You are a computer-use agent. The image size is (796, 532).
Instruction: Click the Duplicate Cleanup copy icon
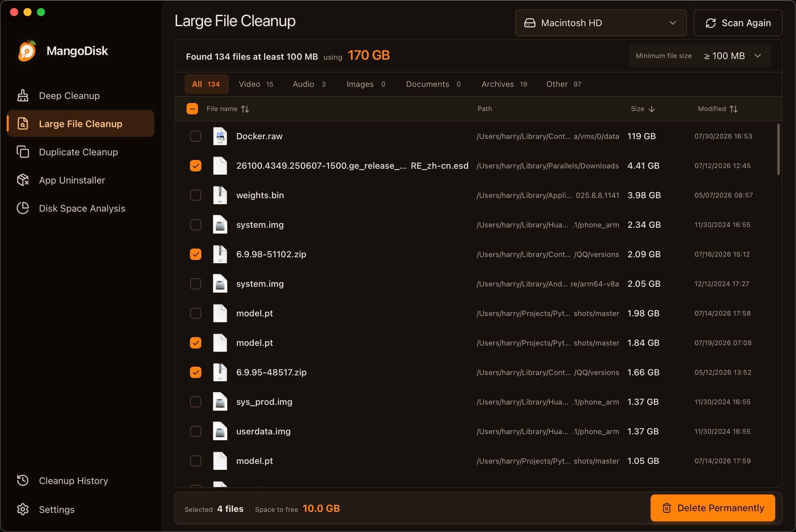click(x=23, y=152)
